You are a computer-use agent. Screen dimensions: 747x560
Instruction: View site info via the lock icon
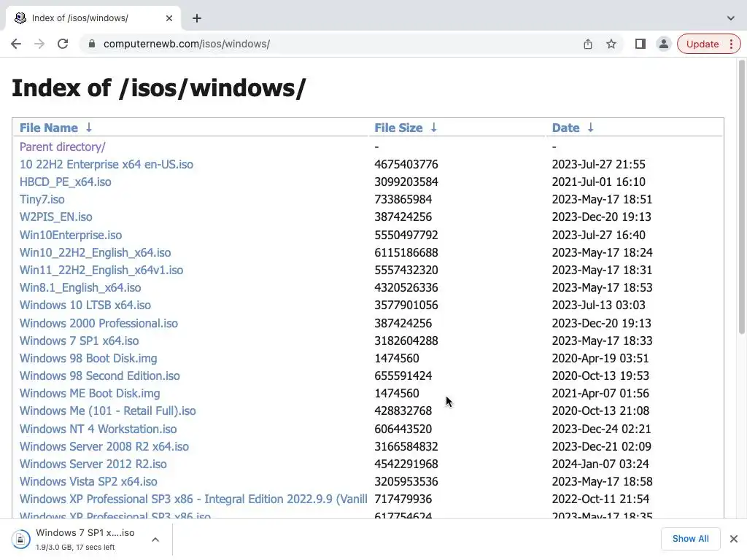pos(92,44)
